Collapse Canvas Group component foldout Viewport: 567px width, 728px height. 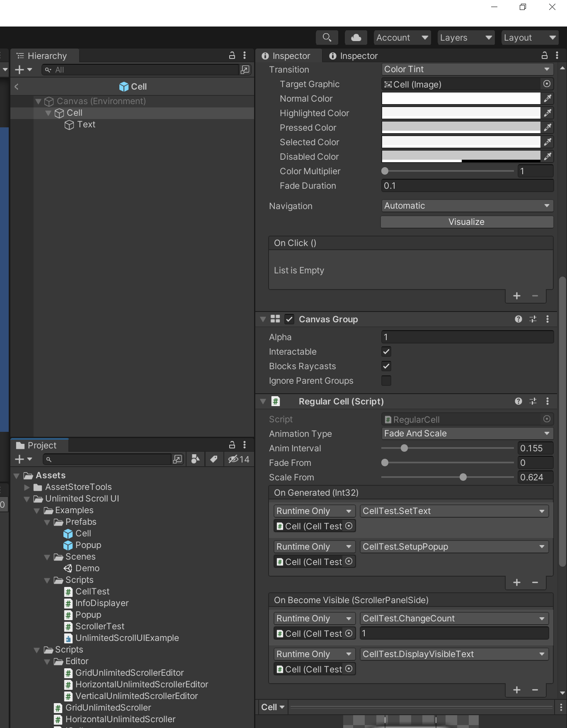tap(263, 319)
